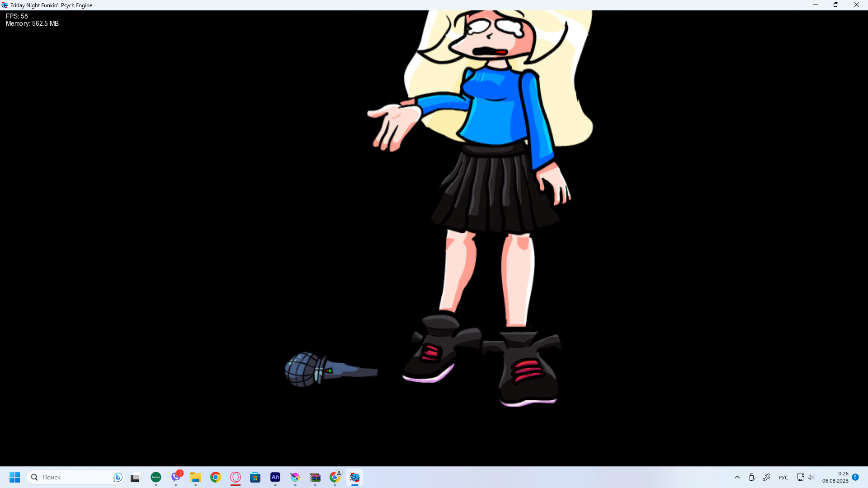This screenshot has height=488, width=868.
Task: Switch input language via РУС indicator
Action: 783,478
